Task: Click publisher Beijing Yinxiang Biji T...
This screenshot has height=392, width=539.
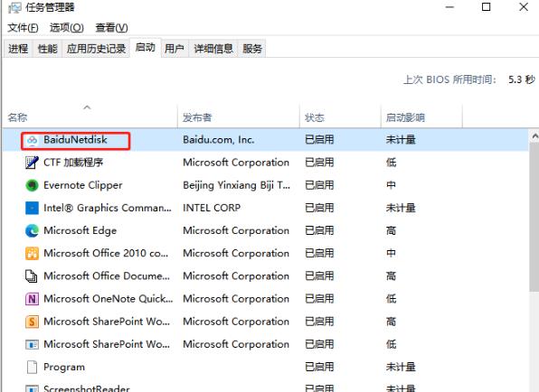Action: pos(237,185)
